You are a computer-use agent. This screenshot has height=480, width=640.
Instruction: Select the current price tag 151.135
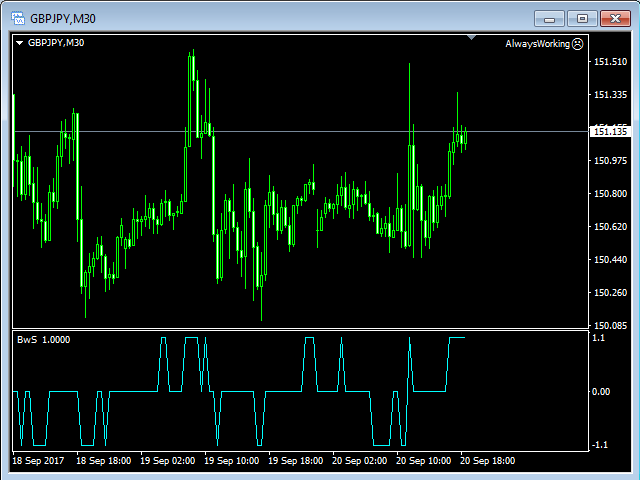click(x=610, y=132)
